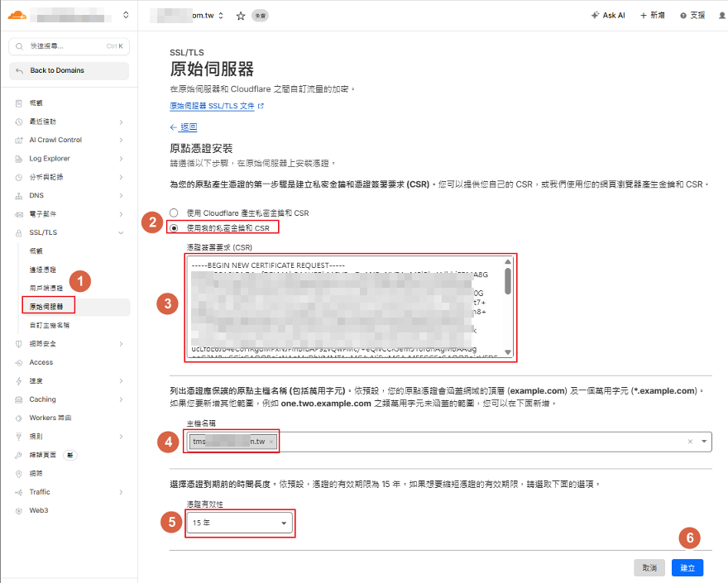Expand the 最近活動 section chevron
Image resolution: width=728 pixels, height=583 pixels.
[x=121, y=122]
